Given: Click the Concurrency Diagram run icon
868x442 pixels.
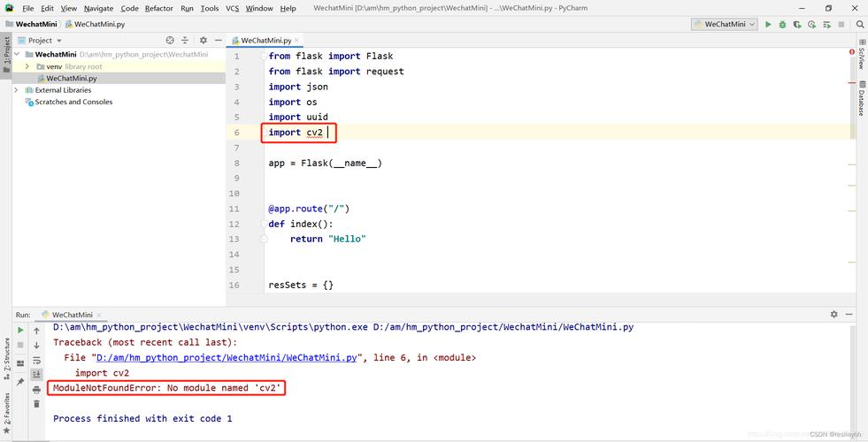Looking at the screenshot, I should 826,25.
